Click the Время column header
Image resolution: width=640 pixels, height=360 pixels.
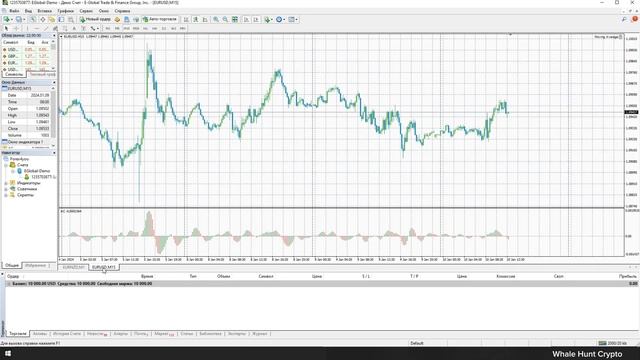coord(147,276)
